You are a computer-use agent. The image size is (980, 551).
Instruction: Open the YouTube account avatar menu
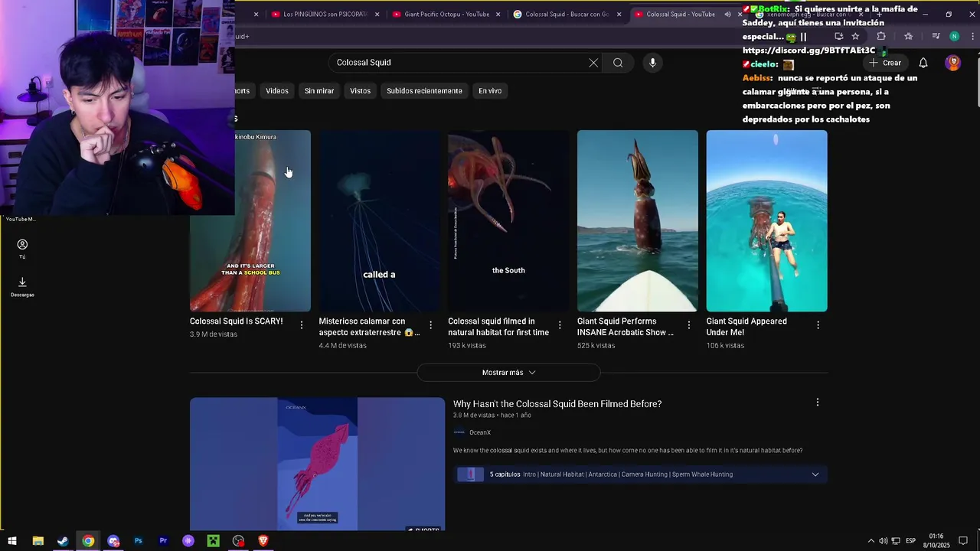(952, 63)
